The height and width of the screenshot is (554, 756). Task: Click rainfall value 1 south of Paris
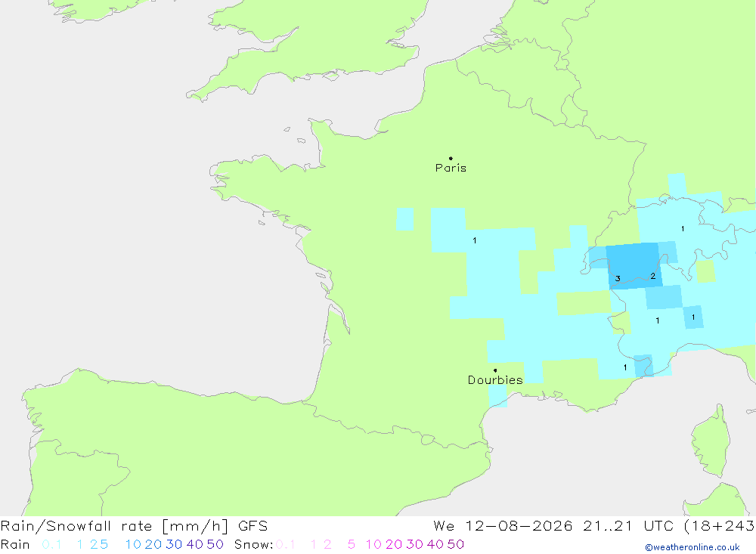475,240
